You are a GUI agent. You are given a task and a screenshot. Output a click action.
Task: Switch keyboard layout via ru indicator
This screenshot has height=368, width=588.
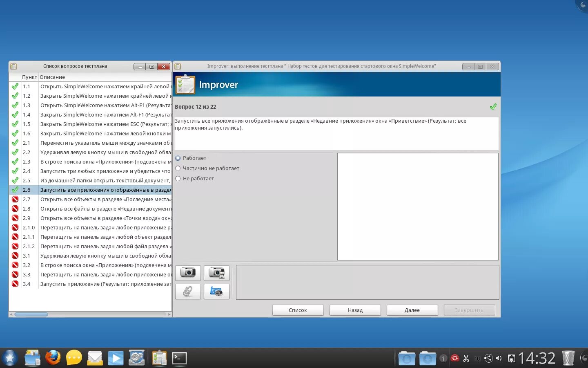tap(477, 359)
